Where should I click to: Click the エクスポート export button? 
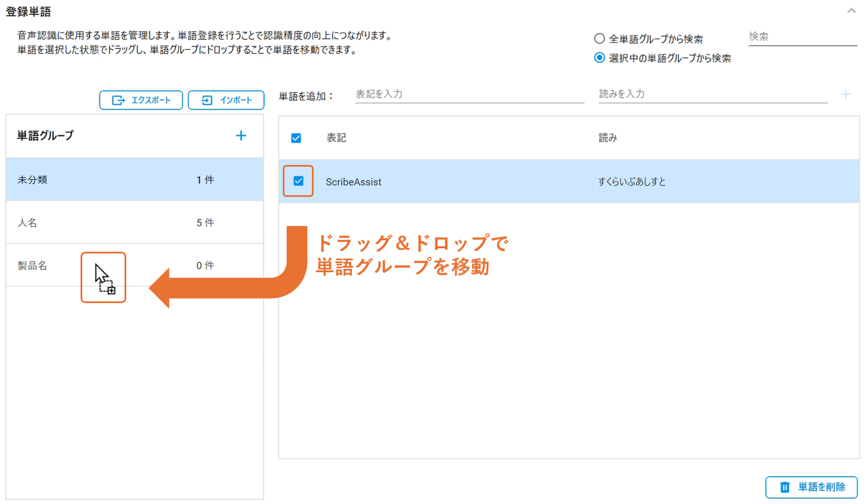coord(141,100)
